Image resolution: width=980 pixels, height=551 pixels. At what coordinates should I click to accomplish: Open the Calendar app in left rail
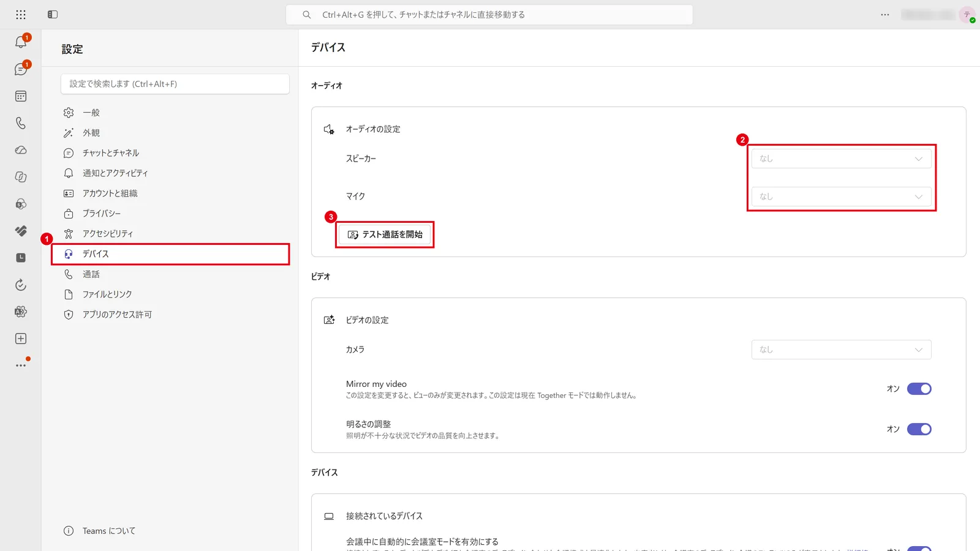pyautogui.click(x=21, y=96)
